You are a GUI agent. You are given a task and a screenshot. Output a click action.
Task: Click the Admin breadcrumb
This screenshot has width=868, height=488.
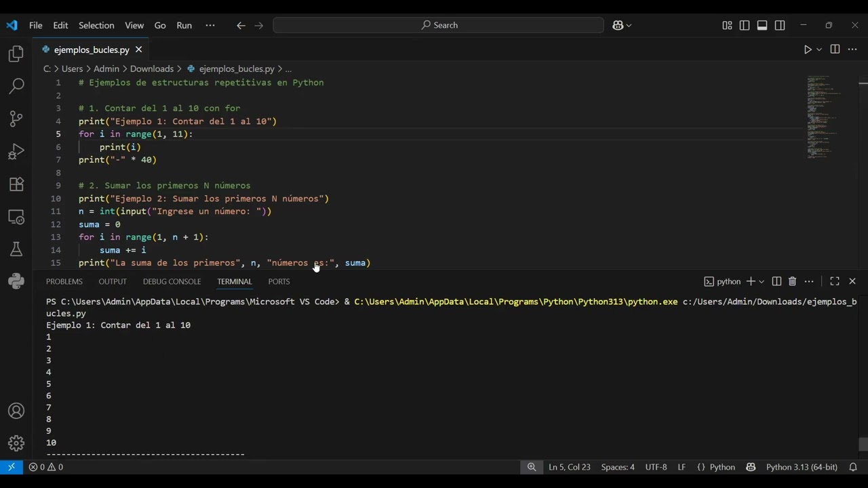click(106, 68)
